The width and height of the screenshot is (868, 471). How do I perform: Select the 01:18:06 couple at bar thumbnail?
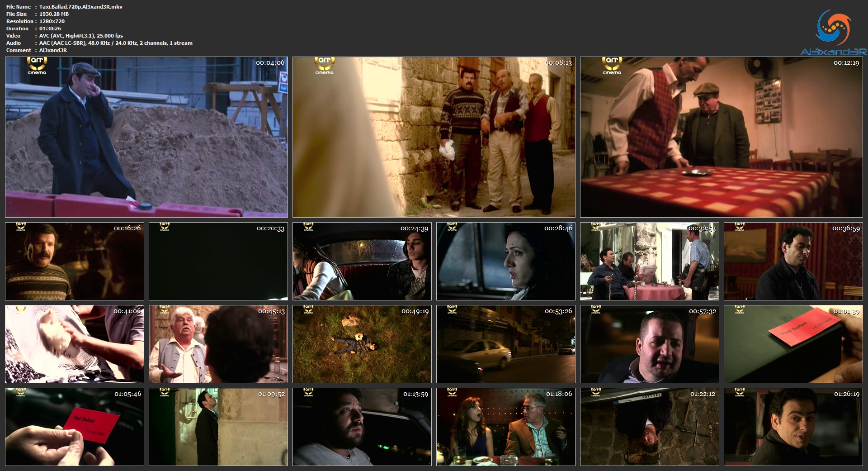tap(506, 427)
